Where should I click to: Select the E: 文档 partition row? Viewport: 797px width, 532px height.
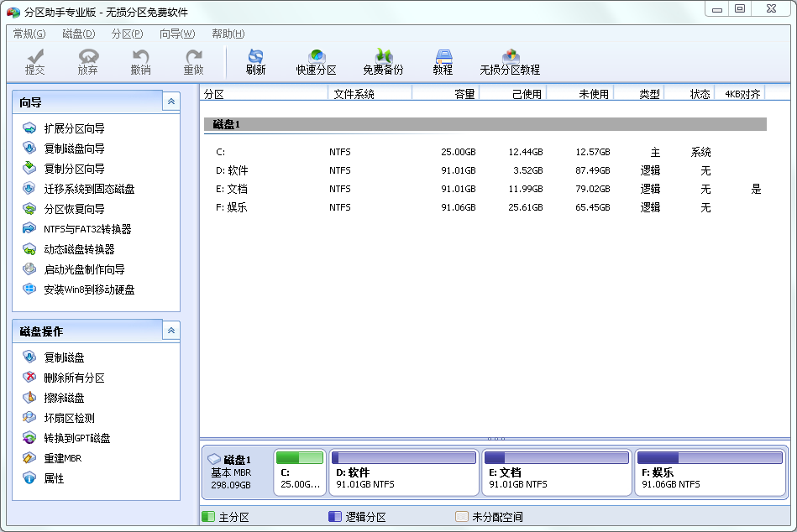pos(485,189)
